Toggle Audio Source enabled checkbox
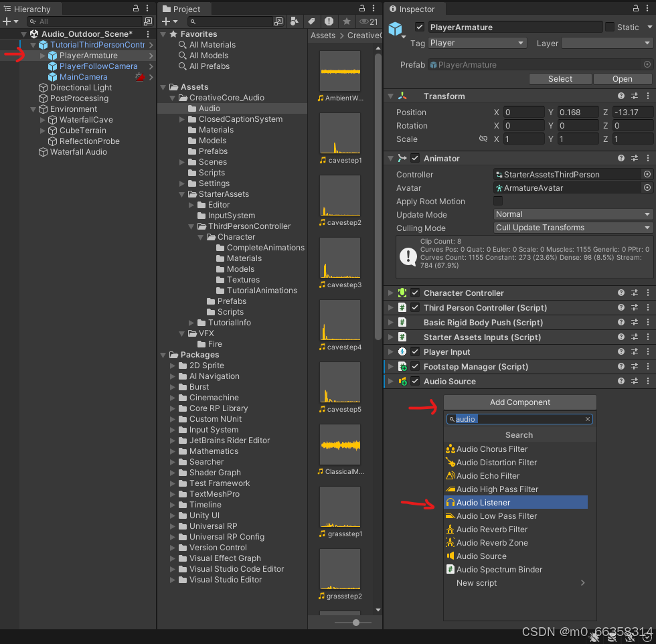The height and width of the screenshot is (644, 656). coord(414,381)
